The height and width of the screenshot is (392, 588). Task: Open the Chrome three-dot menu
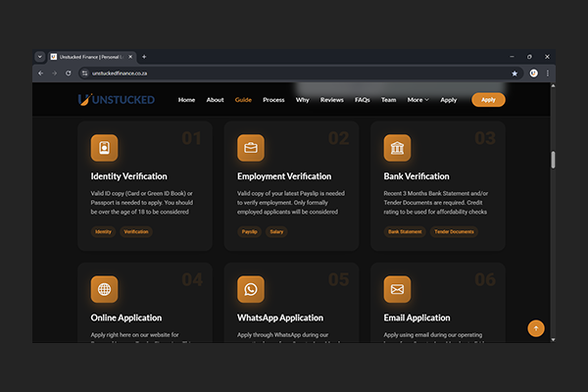click(548, 73)
